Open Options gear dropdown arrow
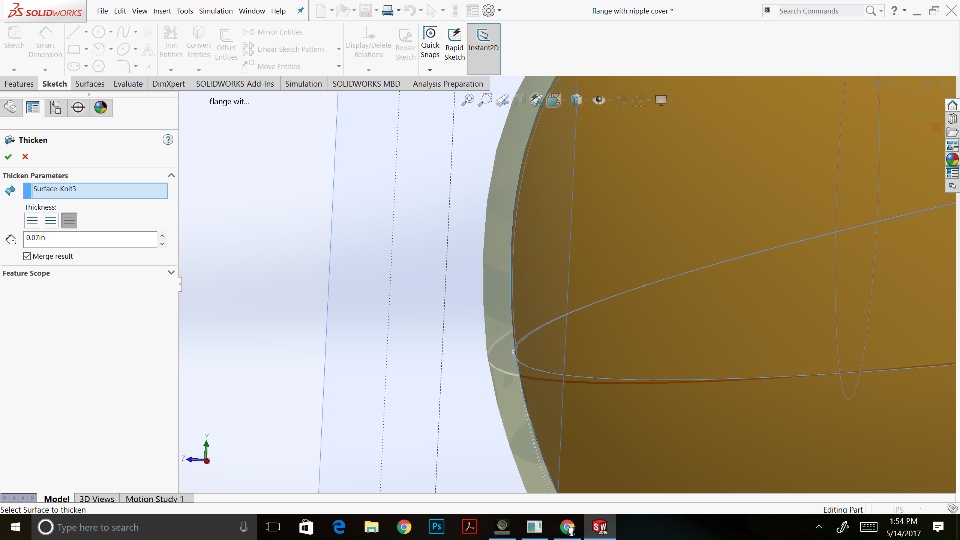Image resolution: width=960 pixels, height=540 pixels. [x=500, y=11]
